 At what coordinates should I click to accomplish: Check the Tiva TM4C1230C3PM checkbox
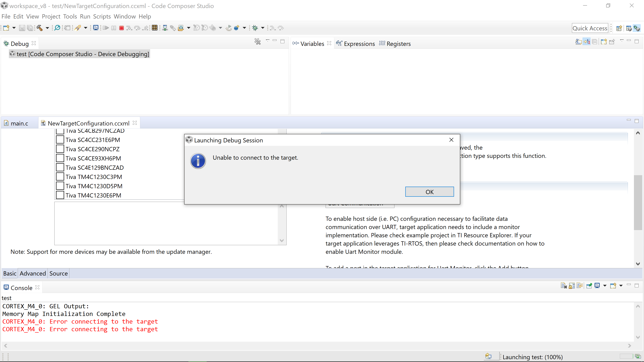pyautogui.click(x=60, y=176)
